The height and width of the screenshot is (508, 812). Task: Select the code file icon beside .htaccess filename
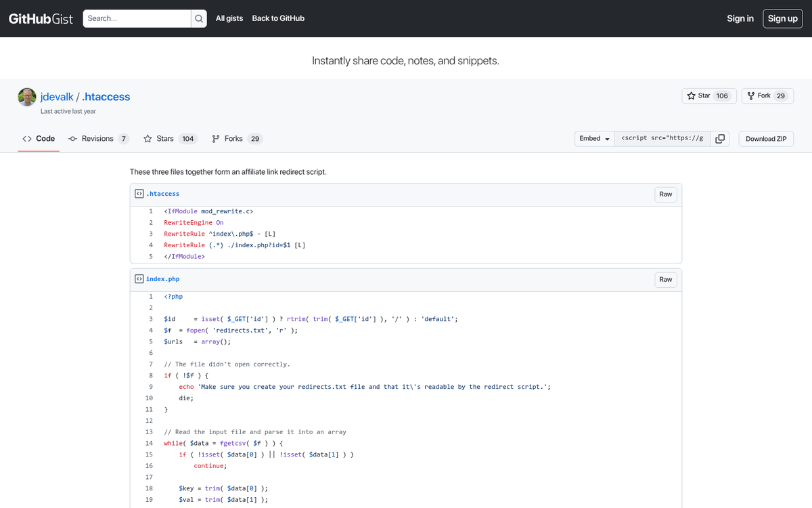(138, 193)
